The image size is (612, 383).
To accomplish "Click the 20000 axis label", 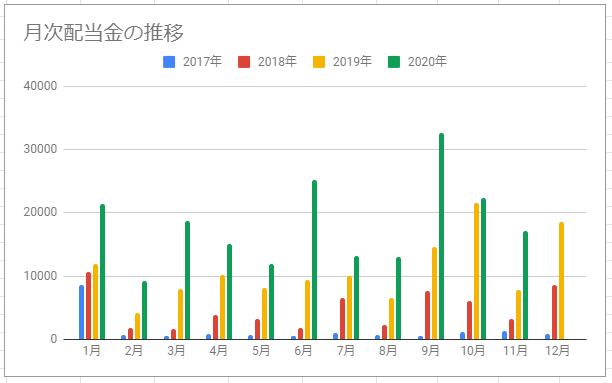I will 40,212.
